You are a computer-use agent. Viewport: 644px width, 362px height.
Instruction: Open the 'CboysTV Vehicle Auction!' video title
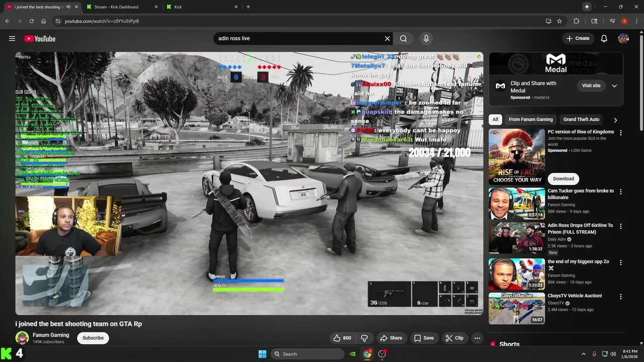[x=575, y=296]
